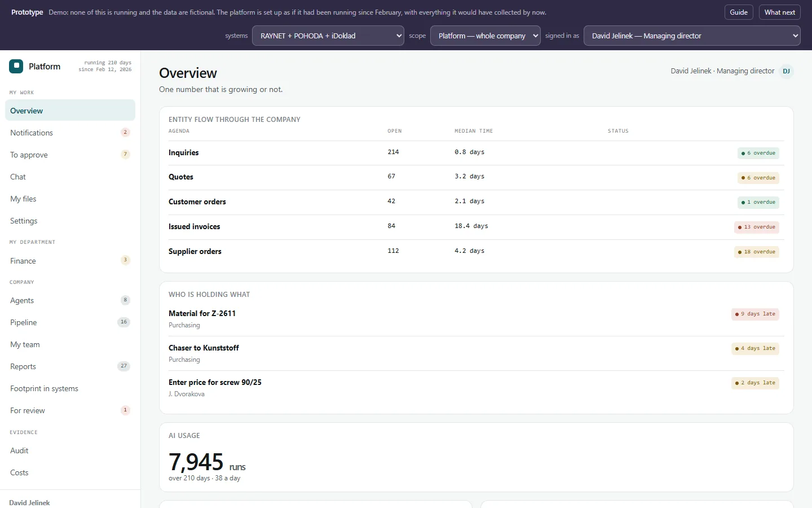
Task: Click the Issued invoices row name
Action: (x=194, y=226)
